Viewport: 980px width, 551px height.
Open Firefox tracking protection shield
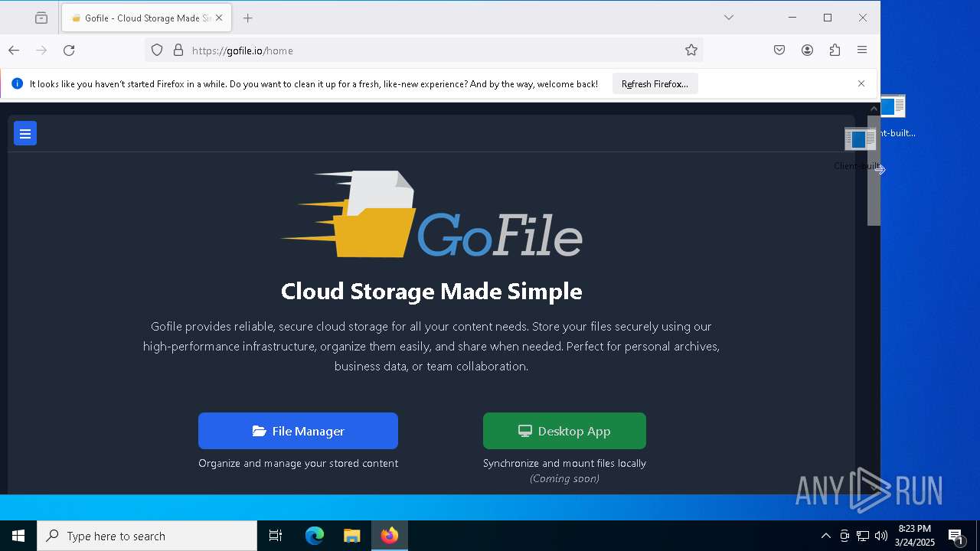[157, 51]
